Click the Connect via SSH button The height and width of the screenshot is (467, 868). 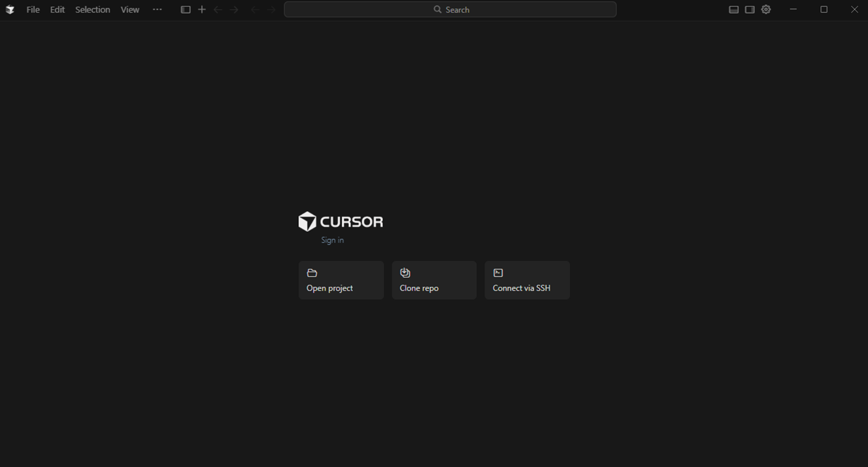527,280
